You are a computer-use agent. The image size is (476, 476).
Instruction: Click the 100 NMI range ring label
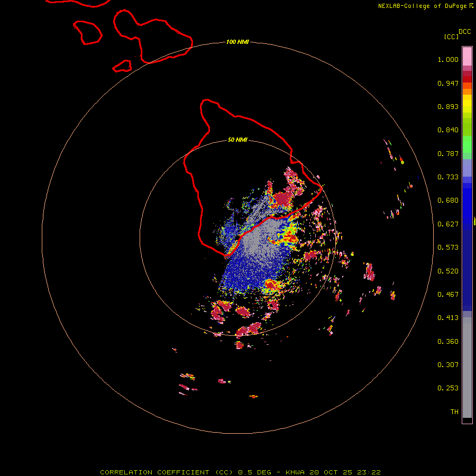pos(237,42)
